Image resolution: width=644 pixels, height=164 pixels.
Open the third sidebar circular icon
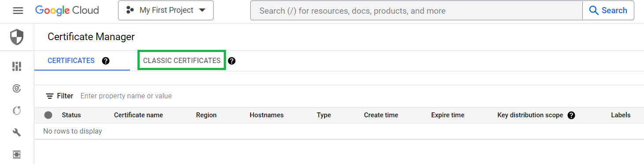tap(17, 111)
